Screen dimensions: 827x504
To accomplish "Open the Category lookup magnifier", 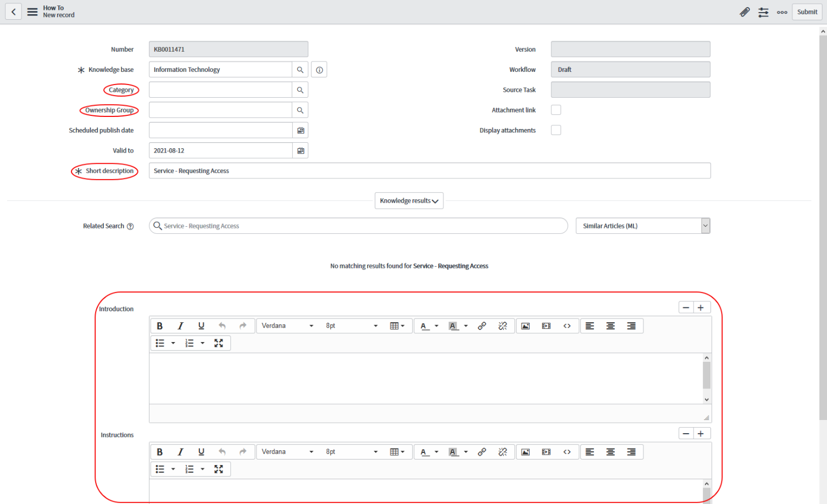I will (x=300, y=89).
